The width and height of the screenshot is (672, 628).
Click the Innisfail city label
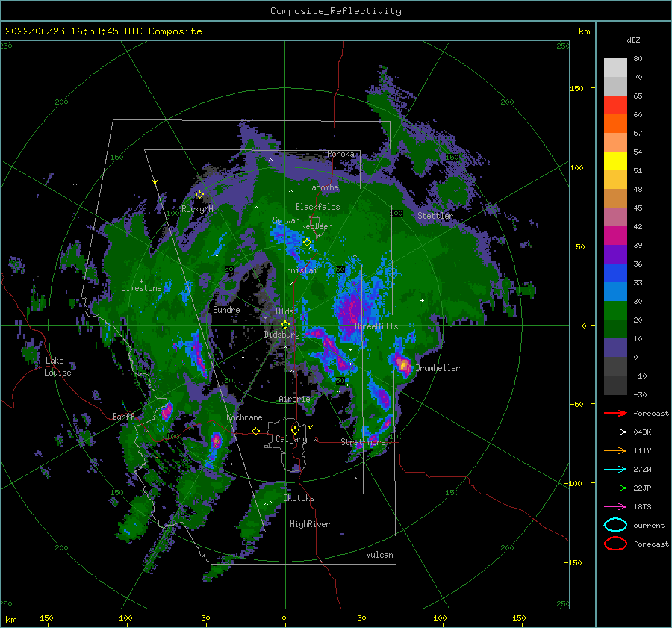[x=302, y=270]
